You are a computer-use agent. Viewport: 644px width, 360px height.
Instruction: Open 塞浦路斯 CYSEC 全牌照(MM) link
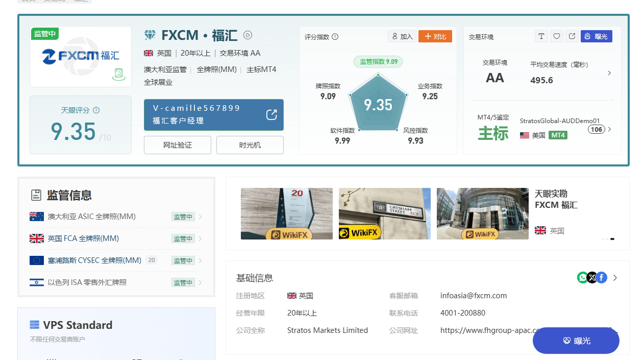click(94, 260)
